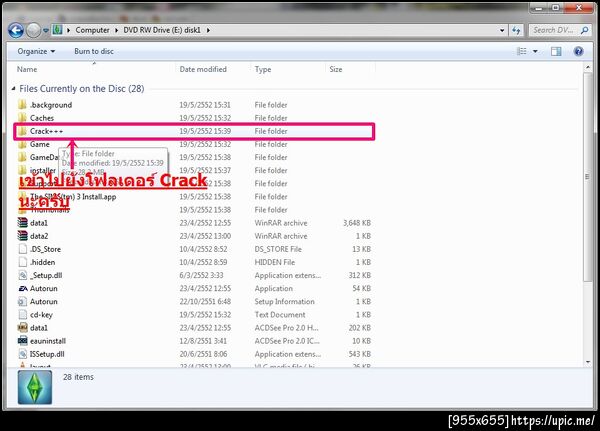Select the data2 WinRAR archive icon
Image resolution: width=600 pixels, height=431 pixels.
[x=23, y=236]
